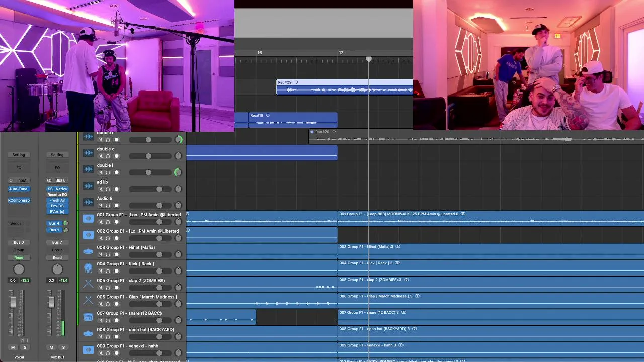Click the 002 Group E1 track icon
Image resolution: width=644 pixels, height=362 pixels.
[x=88, y=235]
